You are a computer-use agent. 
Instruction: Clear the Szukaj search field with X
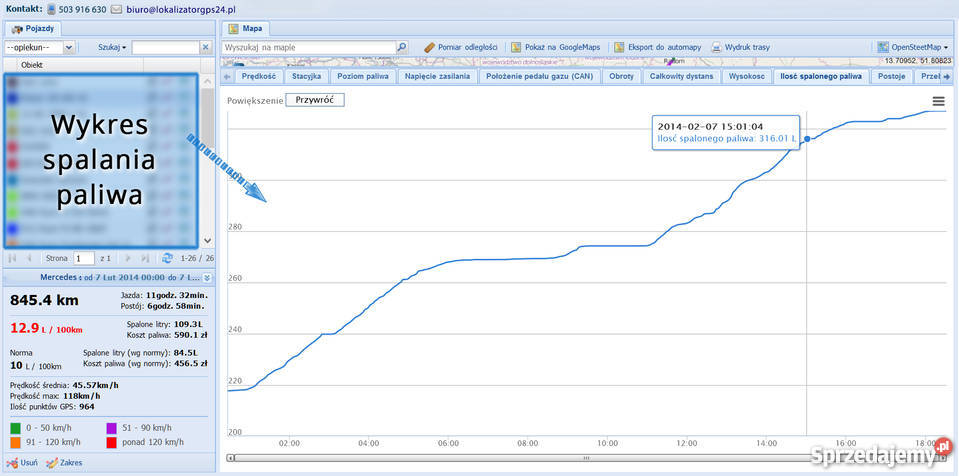point(206,47)
